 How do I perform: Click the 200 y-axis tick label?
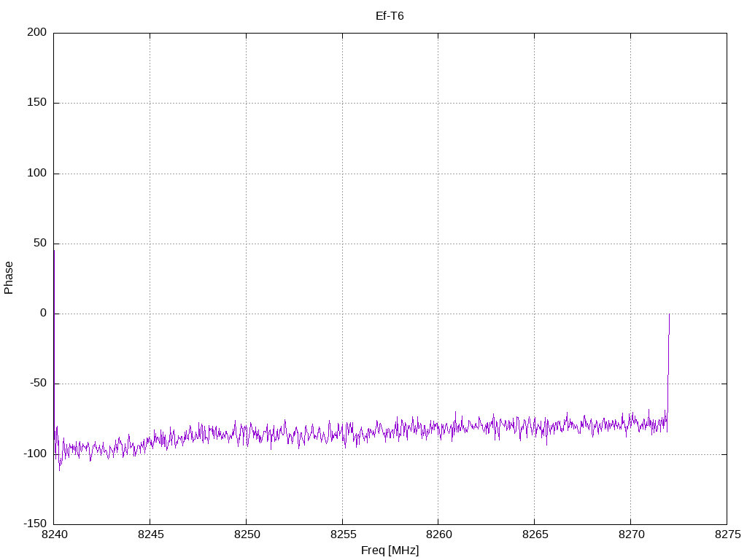click(37, 32)
